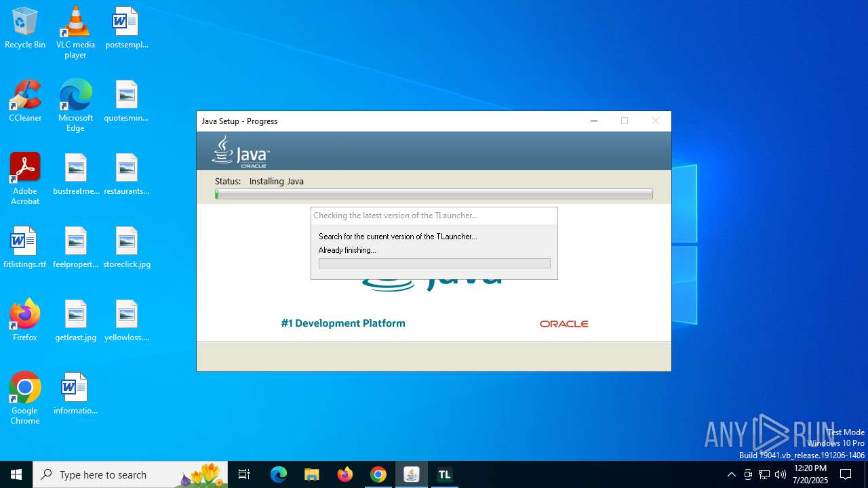Image resolution: width=868 pixels, height=488 pixels.
Task: Select the bustreatme image file
Action: [76, 175]
